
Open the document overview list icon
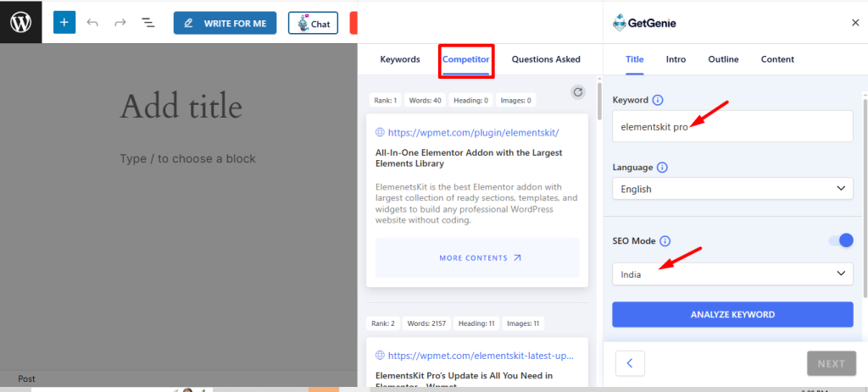pyautogui.click(x=147, y=23)
